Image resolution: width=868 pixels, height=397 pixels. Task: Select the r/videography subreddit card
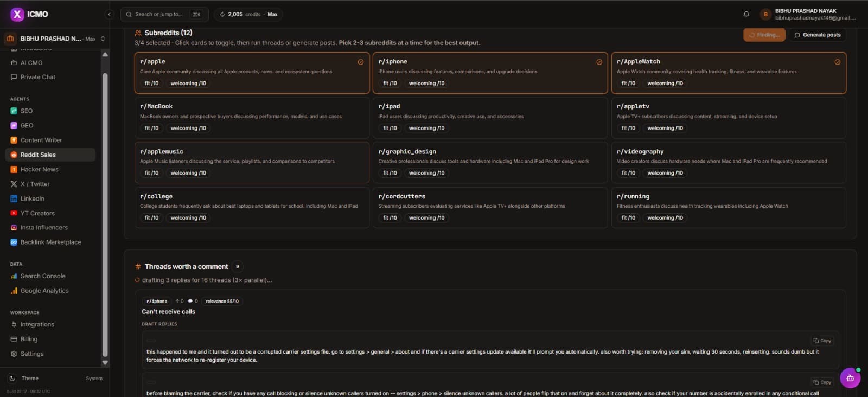pyautogui.click(x=729, y=163)
